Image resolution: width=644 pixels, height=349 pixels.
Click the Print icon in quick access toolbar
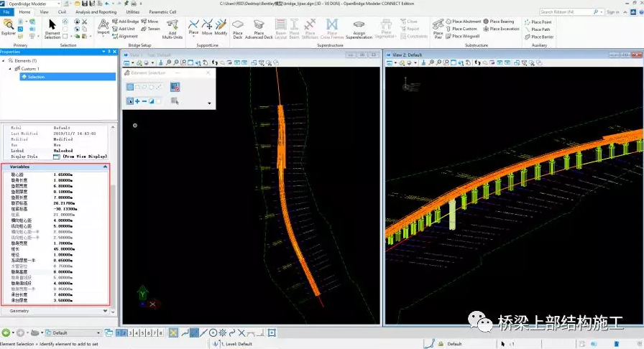click(133, 4)
